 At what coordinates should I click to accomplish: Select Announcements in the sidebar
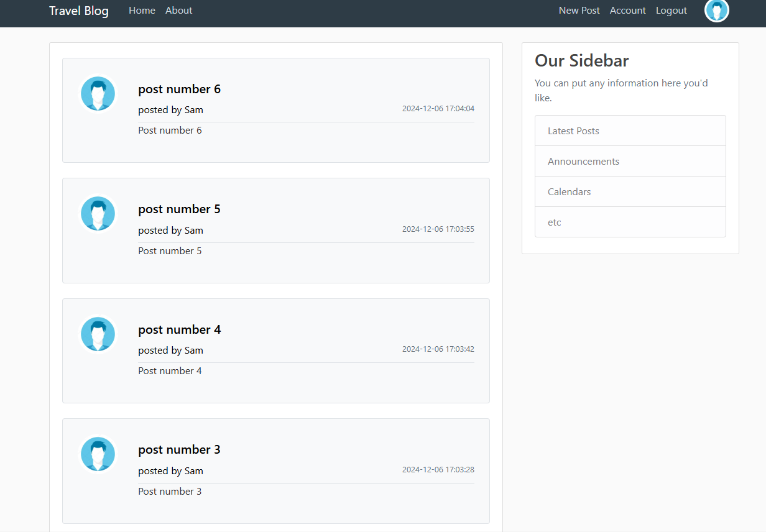tap(630, 161)
